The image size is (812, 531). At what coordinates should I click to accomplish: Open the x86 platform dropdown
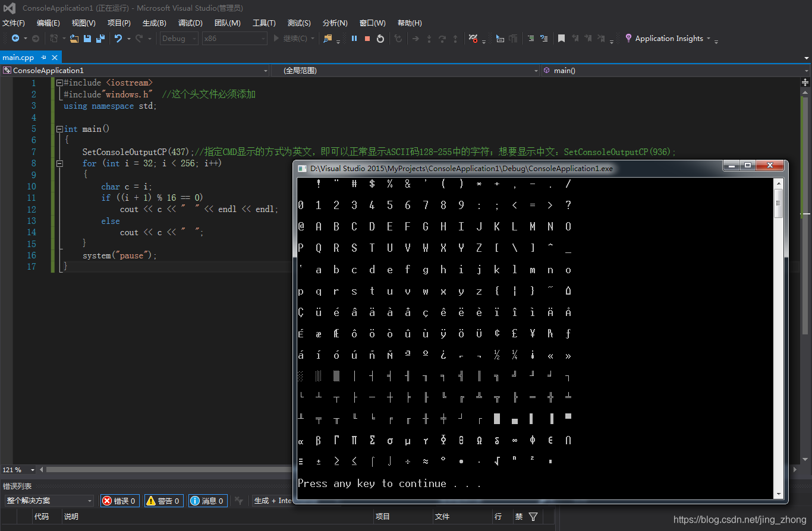(234, 39)
